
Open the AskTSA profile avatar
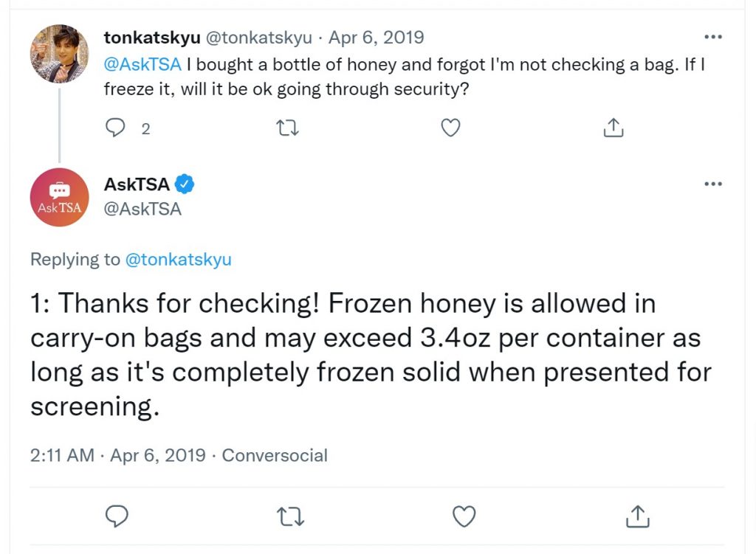click(59, 197)
